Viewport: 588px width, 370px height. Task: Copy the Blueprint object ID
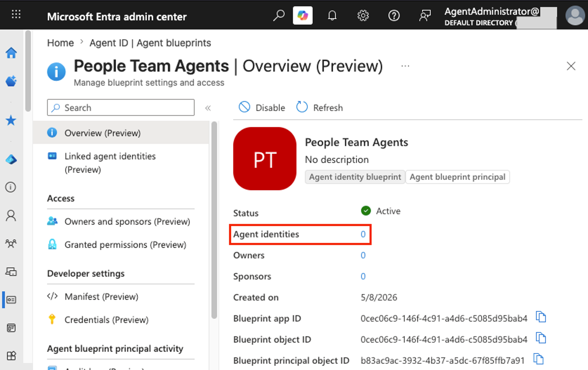(x=541, y=338)
